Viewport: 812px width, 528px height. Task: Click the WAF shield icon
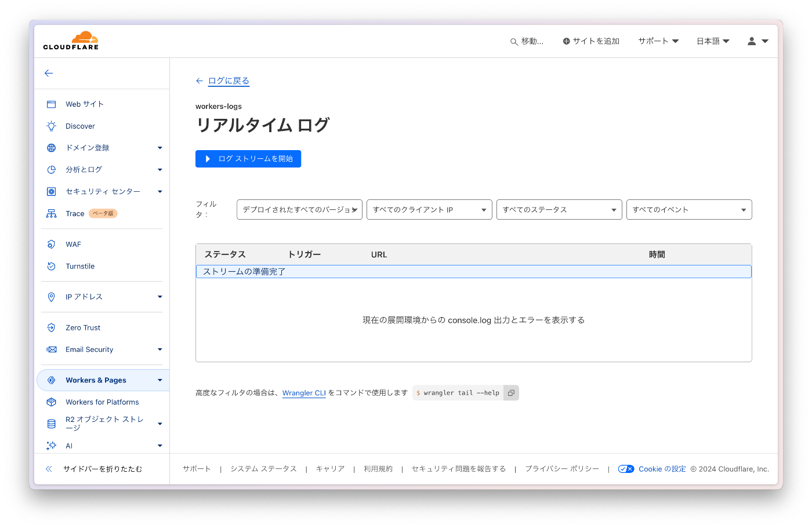click(51, 245)
